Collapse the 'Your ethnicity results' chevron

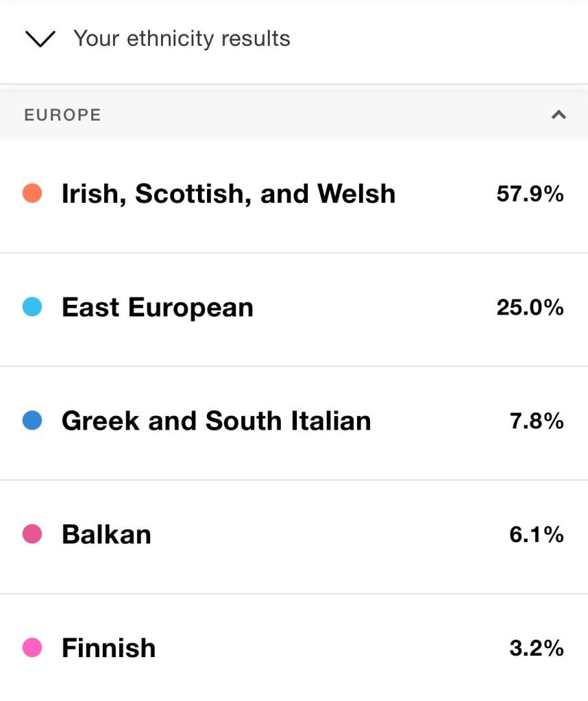pyautogui.click(x=40, y=40)
